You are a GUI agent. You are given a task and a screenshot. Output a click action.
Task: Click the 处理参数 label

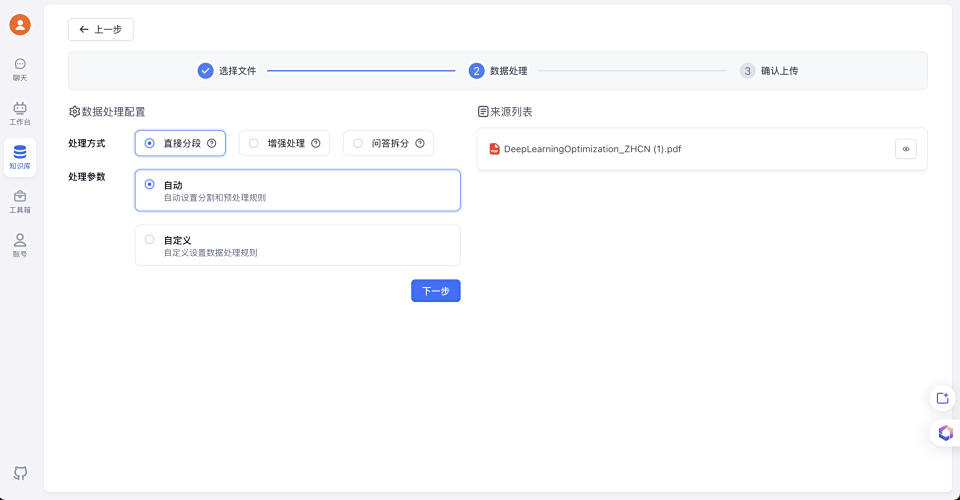(86, 177)
